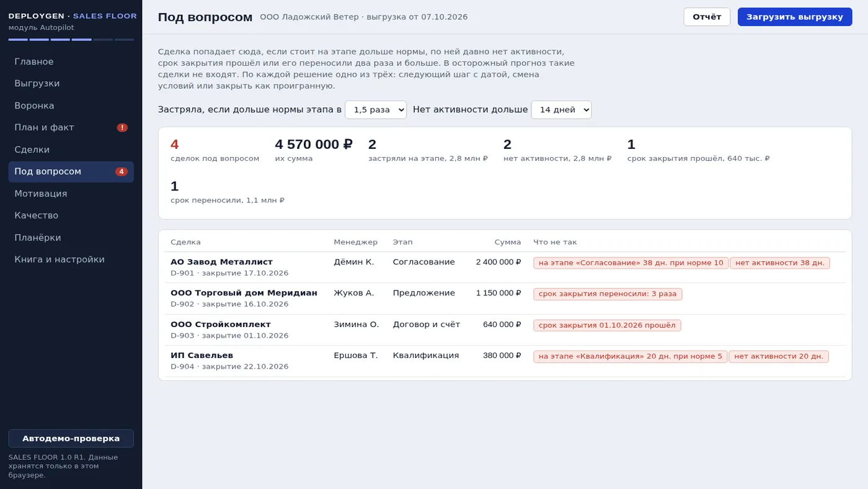
Task: Click manager name «Жуков А.»
Action: pos(354,293)
